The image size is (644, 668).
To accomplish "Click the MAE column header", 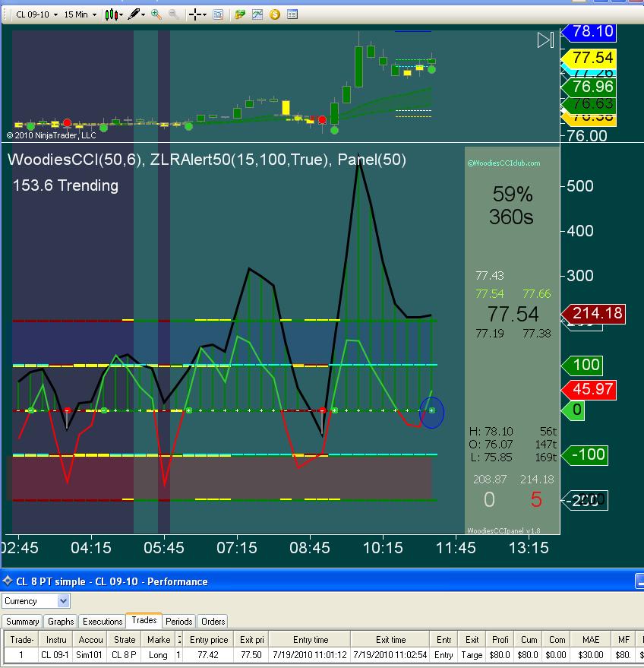I will [x=590, y=639].
